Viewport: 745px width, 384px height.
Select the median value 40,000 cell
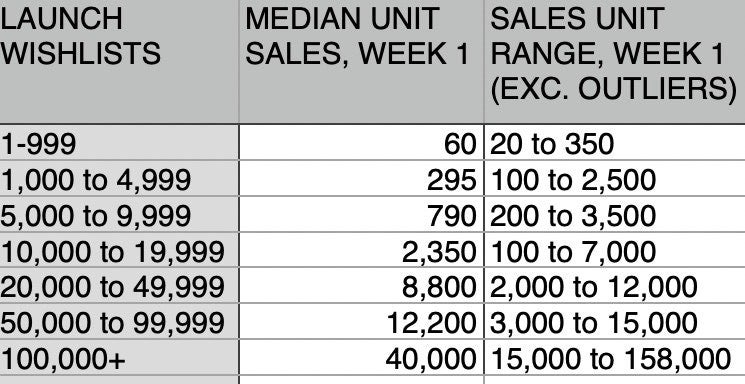pyautogui.click(x=361, y=357)
